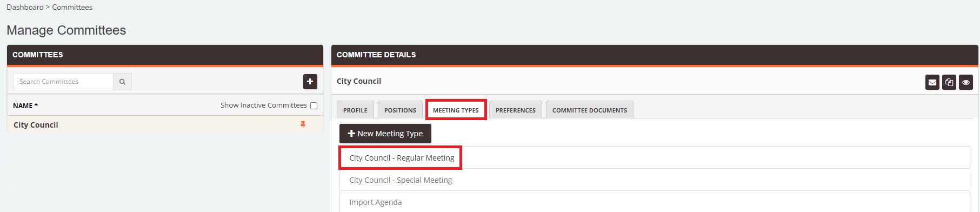Click the orange pin icon beside City Council
The height and width of the screenshot is (212, 980).
[303, 125]
